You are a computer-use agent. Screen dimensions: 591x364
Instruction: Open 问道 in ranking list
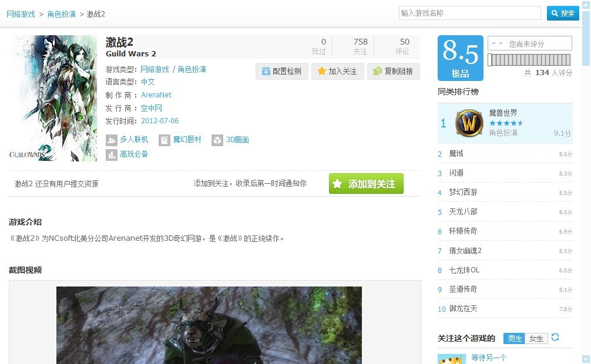[x=456, y=173]
